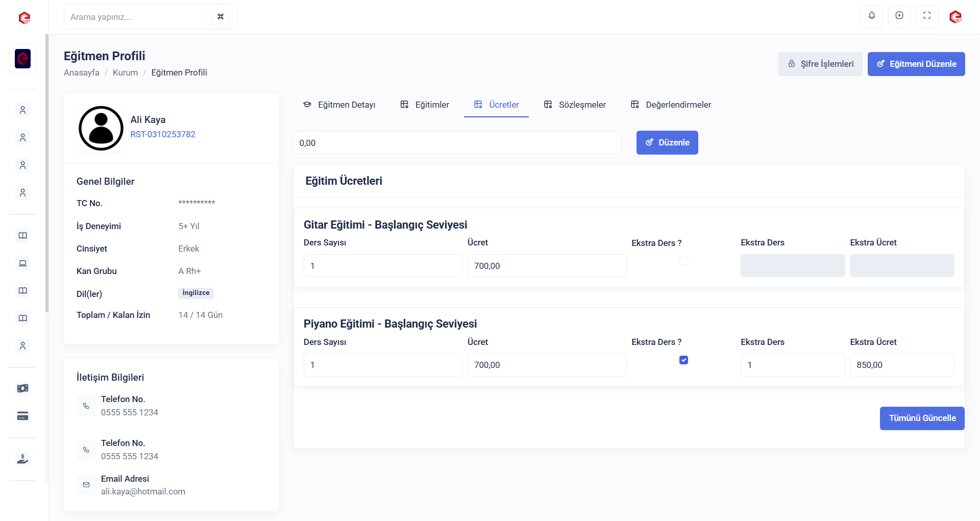980x521 pixels.
Task: Click Ali Kaya's profile avatar image
Action: 101,129
